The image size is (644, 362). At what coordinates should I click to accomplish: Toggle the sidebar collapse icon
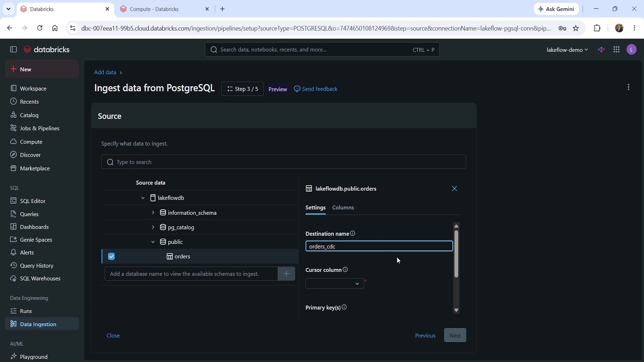click(13, 50)
